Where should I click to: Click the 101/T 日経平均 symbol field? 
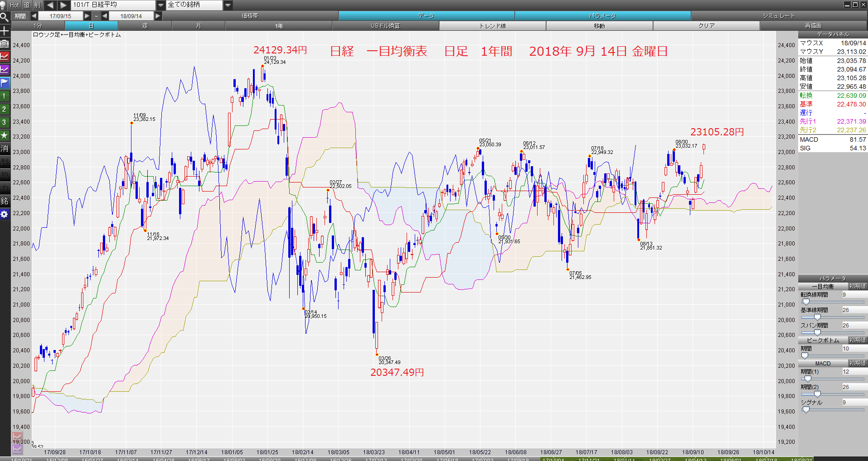113,5
